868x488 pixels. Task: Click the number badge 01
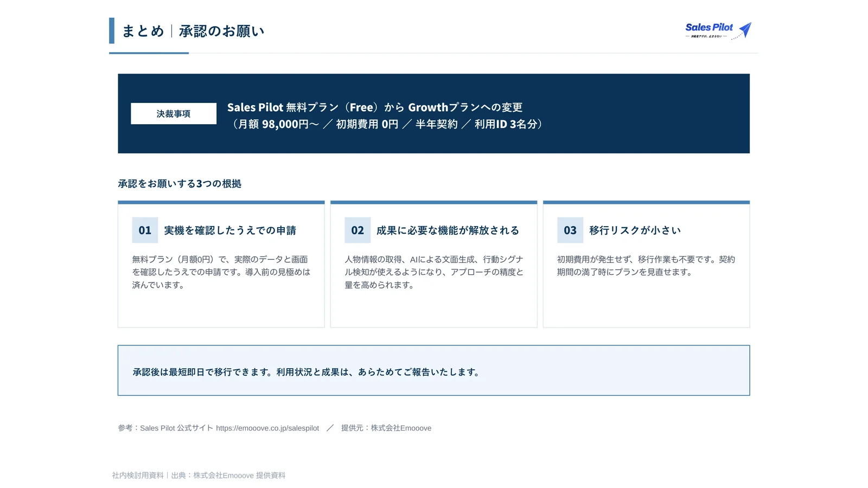145,230
